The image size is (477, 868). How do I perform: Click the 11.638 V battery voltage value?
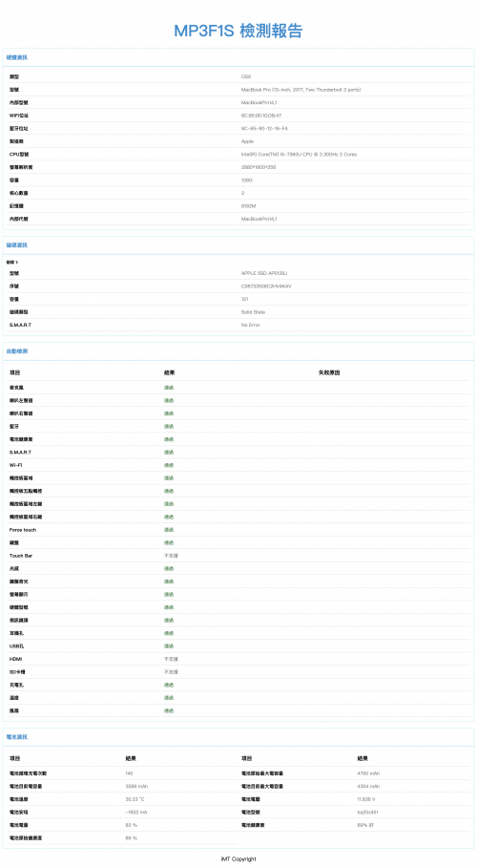pos(367,799)
